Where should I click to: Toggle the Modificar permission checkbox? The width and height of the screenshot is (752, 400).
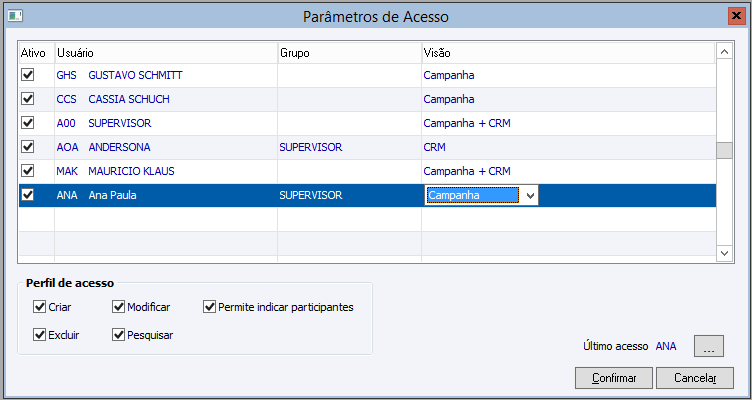120,307
